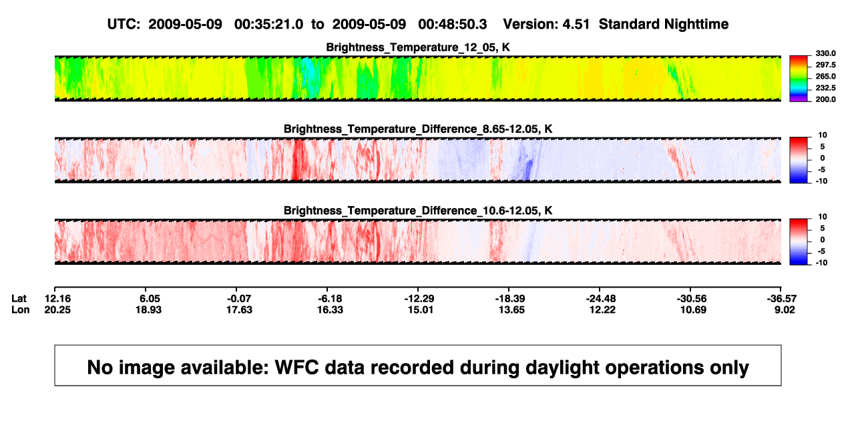This screenshot has width=868, height=445.
Task: Click the 'Brightness_Temperature_Difference_10.6-12.05, K' title
Action: [418, 211]
